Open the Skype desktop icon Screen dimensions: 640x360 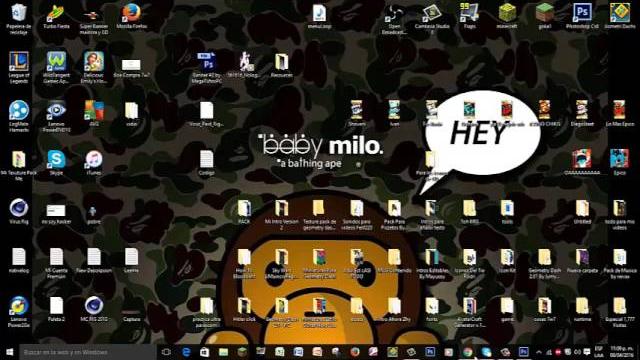[56, 162]
